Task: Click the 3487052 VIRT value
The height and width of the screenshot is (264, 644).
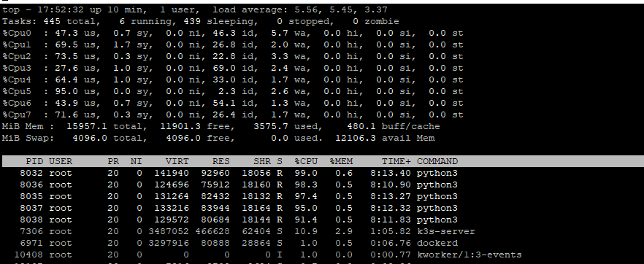Action: pos(169,231)
